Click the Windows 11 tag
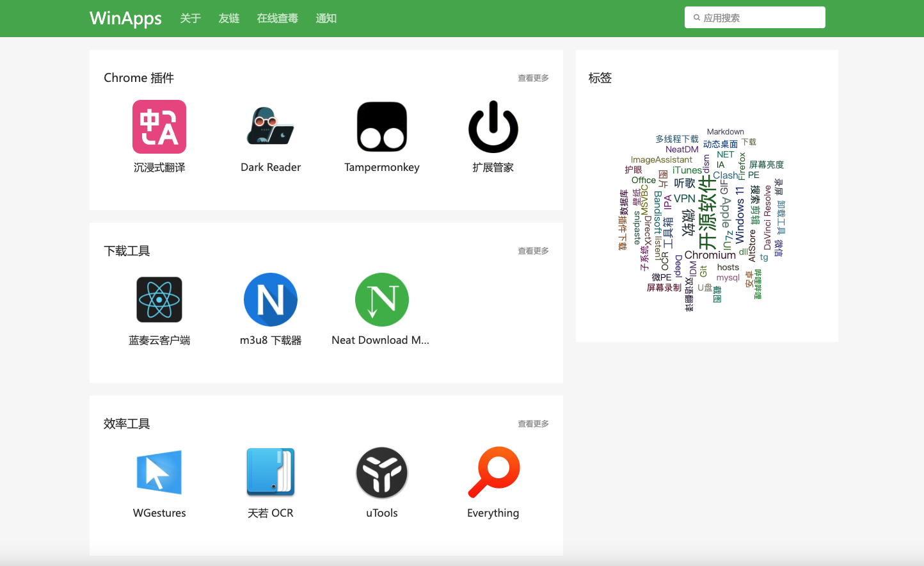 click(740, 215)
